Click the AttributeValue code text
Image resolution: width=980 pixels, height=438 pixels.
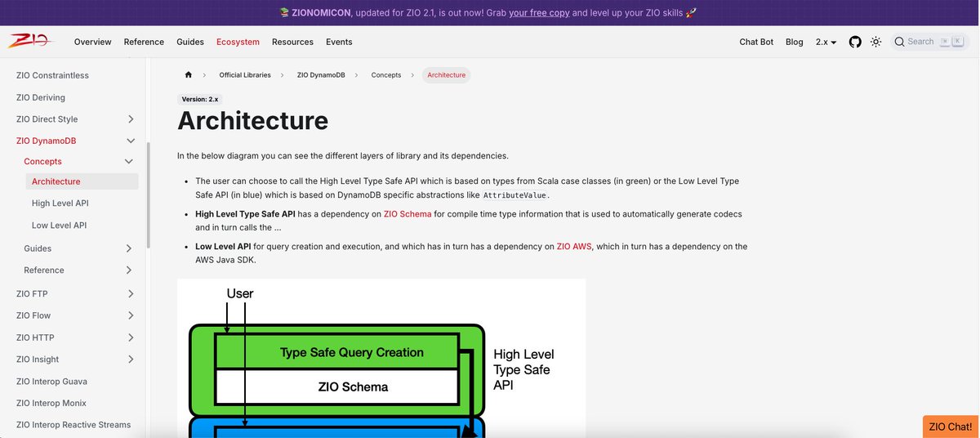click(x=516, y=196)
